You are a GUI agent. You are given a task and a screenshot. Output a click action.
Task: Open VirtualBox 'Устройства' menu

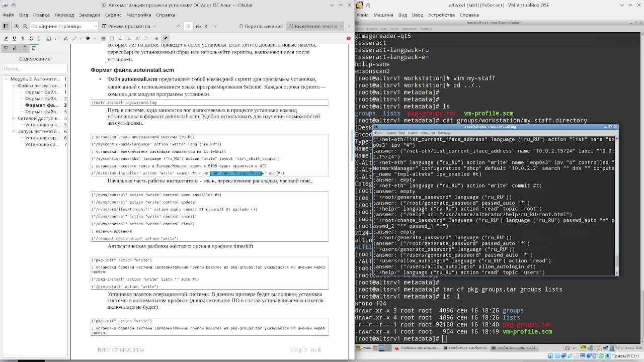[441, 15]
